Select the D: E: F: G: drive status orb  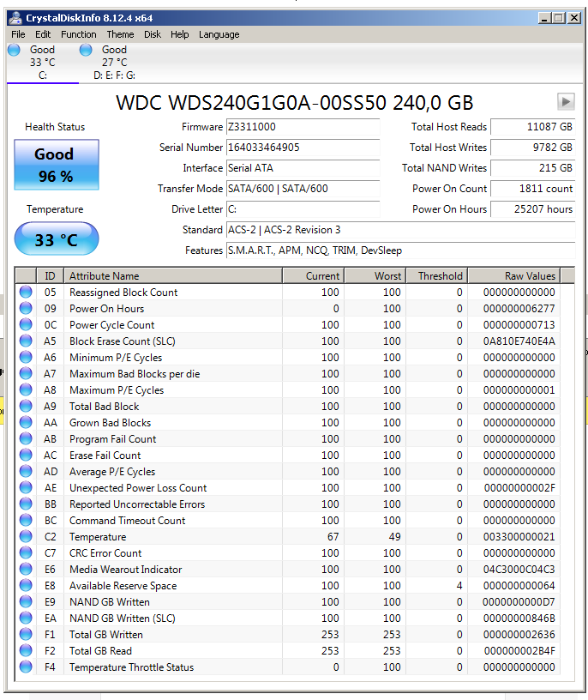click(86, 50)
